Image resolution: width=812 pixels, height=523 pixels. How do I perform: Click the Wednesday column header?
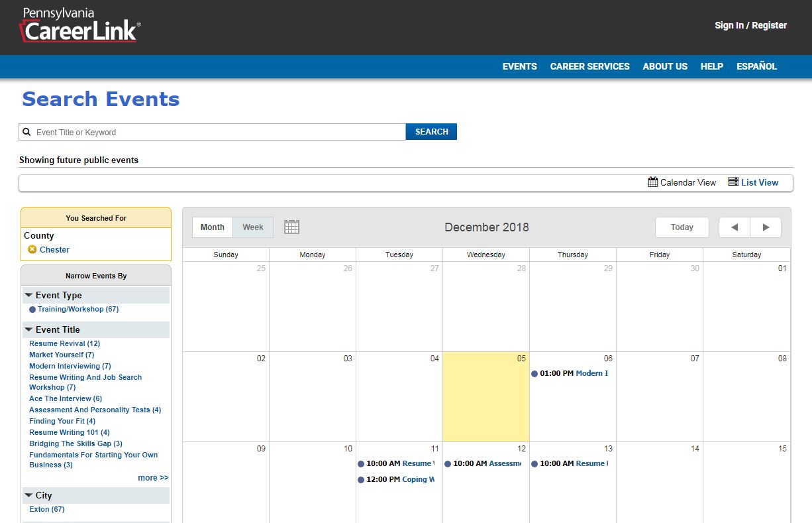486,255
